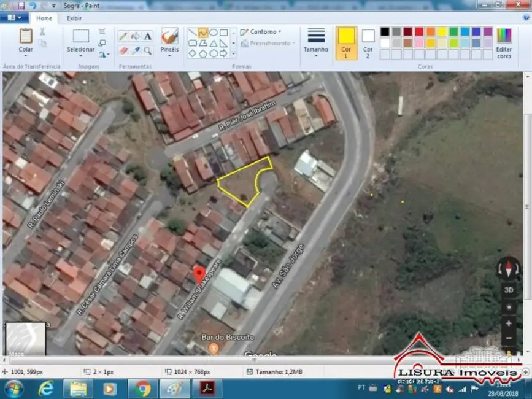Open the Selecionar dropdown arrow
This screenshot has width=532, height=399.
tap(79, 55)
